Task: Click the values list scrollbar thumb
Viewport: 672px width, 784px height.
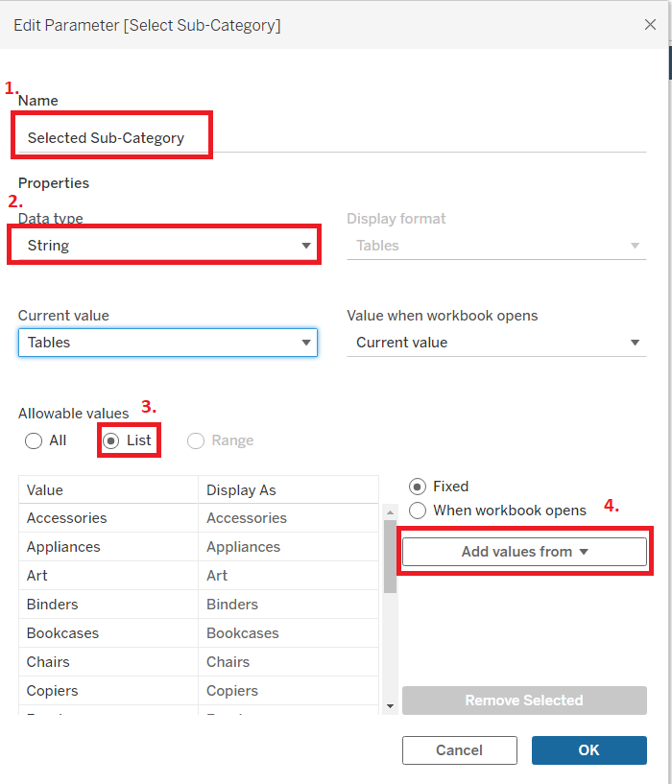Action: [390, 557]
